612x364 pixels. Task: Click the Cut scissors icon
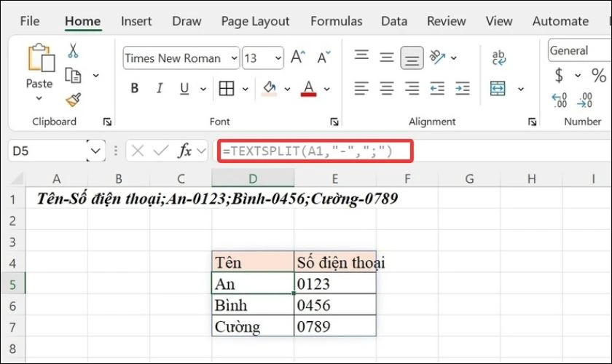point(73,51)
